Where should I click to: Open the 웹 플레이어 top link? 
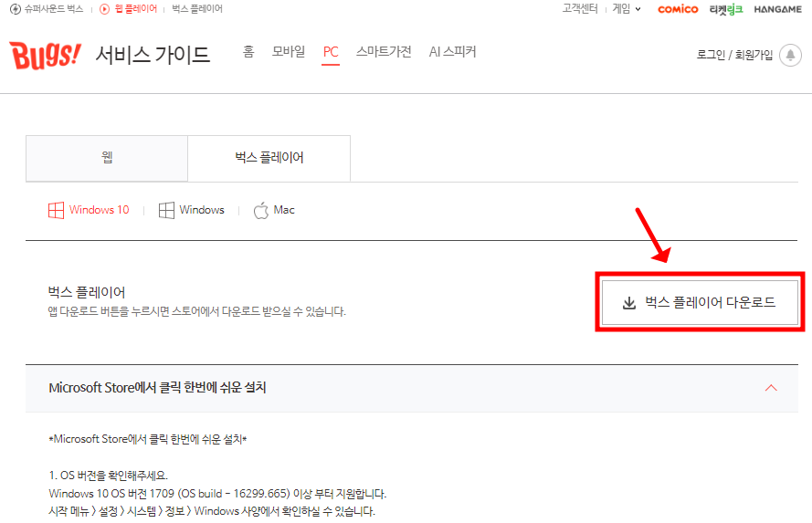[x=136, y=9]
